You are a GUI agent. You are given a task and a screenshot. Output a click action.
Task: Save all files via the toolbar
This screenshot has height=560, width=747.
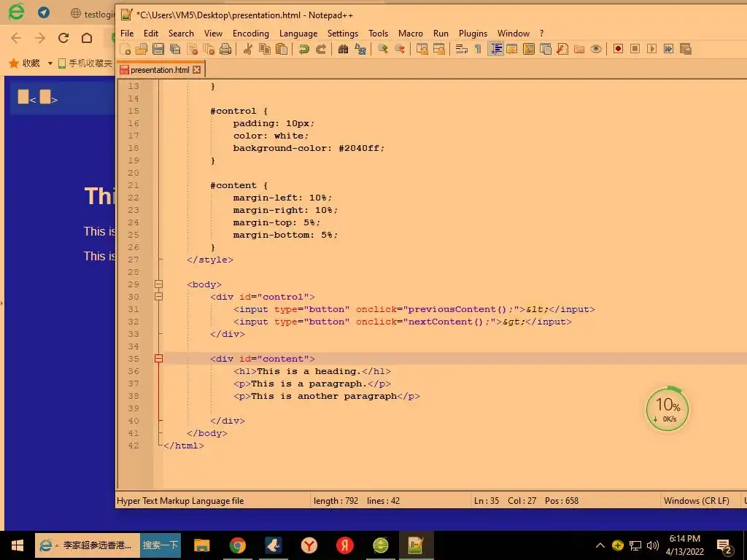tap(175, 49)
